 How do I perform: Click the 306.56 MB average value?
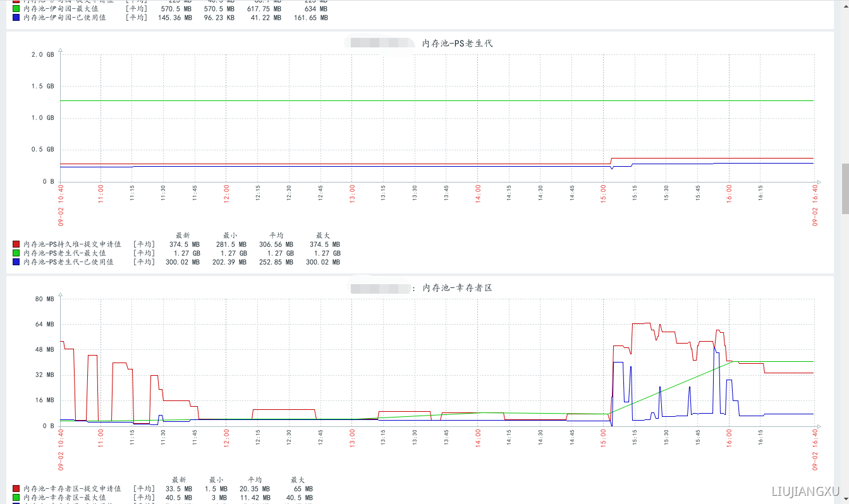point(276,244)
